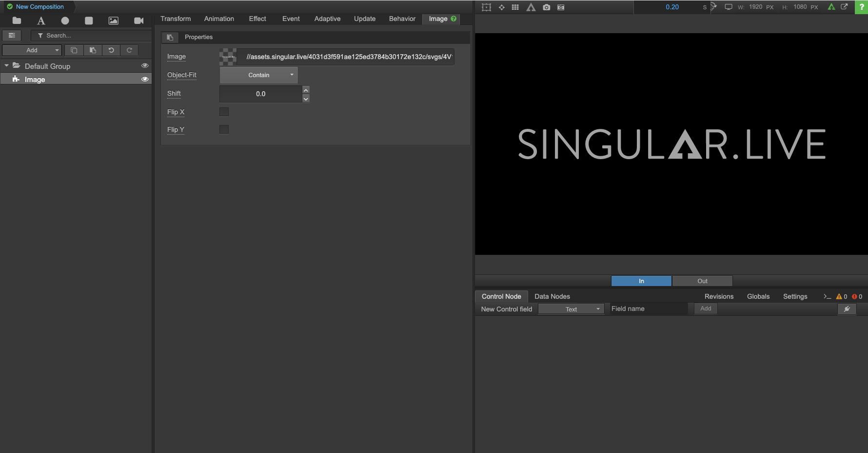The width and height of the screenshot is (868, 453).
Task: Copy the selected layer
Action: 74,50
